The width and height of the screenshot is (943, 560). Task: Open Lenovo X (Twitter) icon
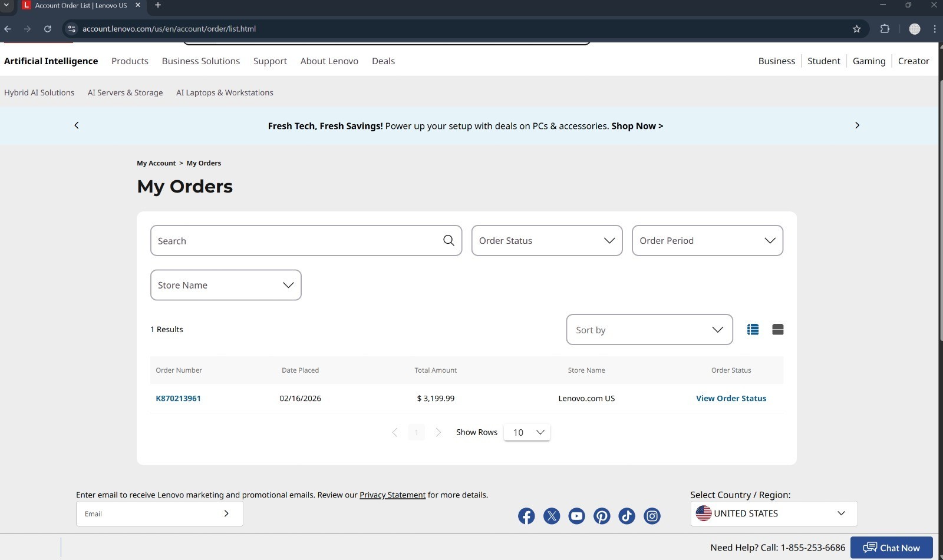tap(552, 516)
